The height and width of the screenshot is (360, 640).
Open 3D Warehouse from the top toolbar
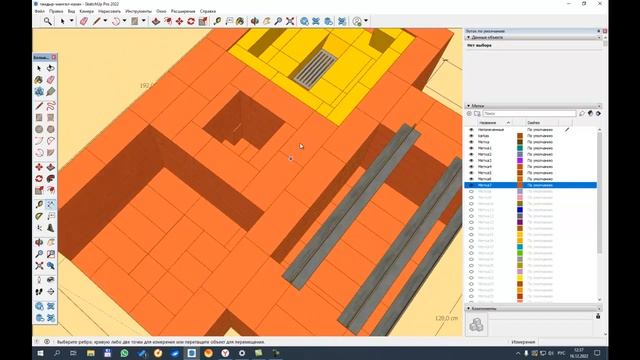tap(304, 21)
